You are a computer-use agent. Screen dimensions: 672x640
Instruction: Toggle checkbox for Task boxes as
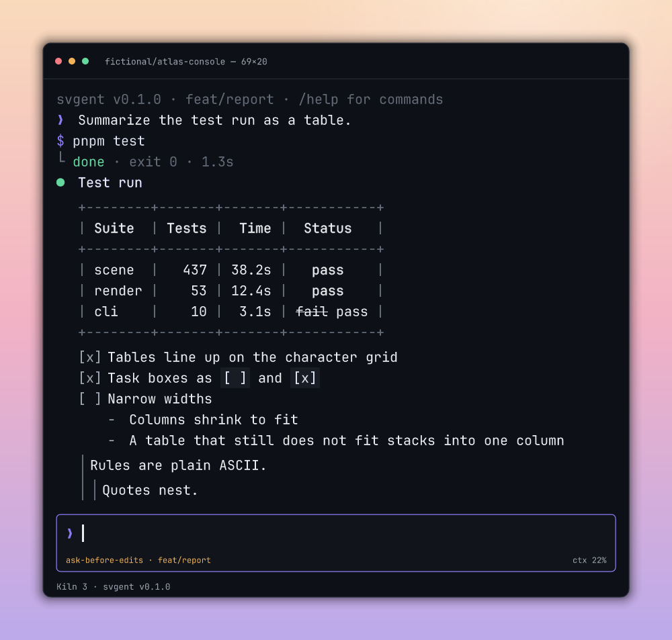90,378
